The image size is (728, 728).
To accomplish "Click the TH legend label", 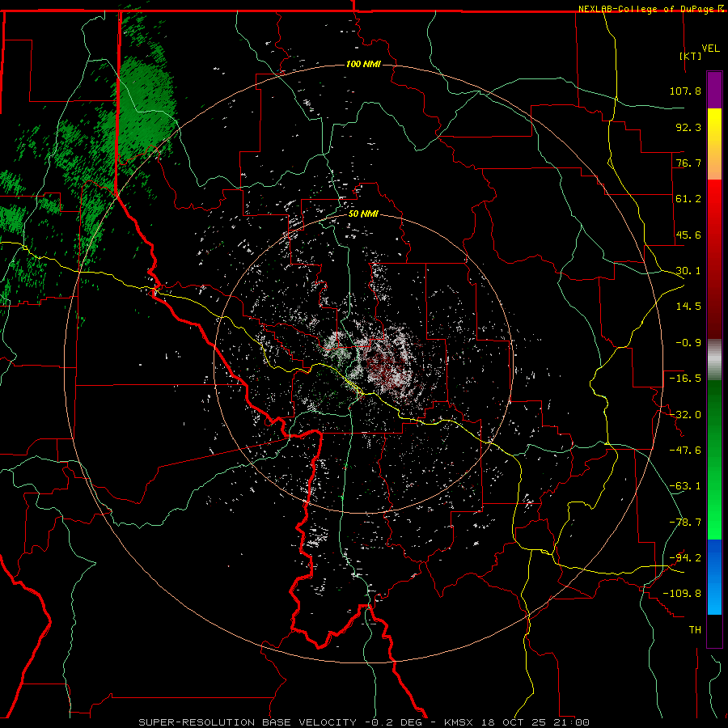I will pyautogui.click(x=695, y=630).
